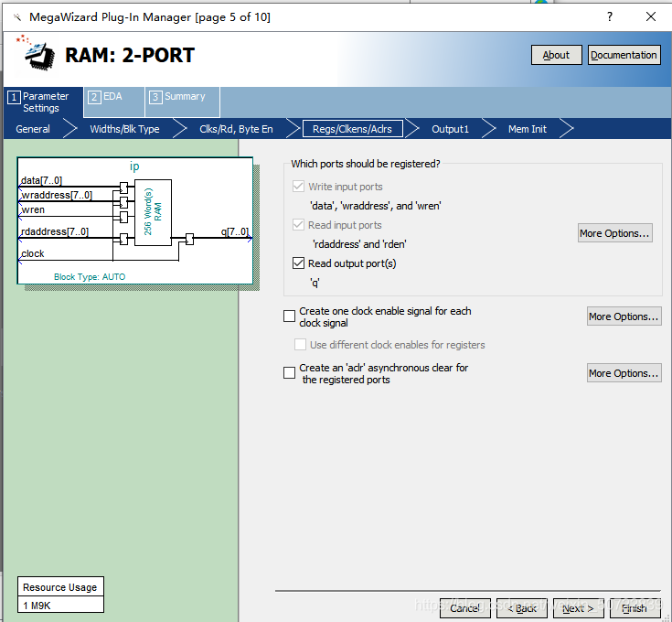Click the Finish button
The image size is (672, 622).
coord(635,608)
